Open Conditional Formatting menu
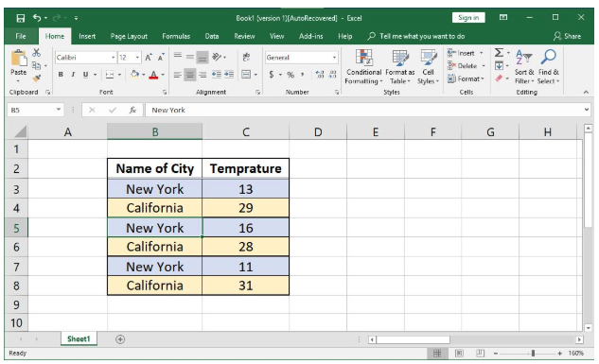Image resolution: width=599 pixels, height=364 pixels. pyautogui.click(x=363, y=67)
